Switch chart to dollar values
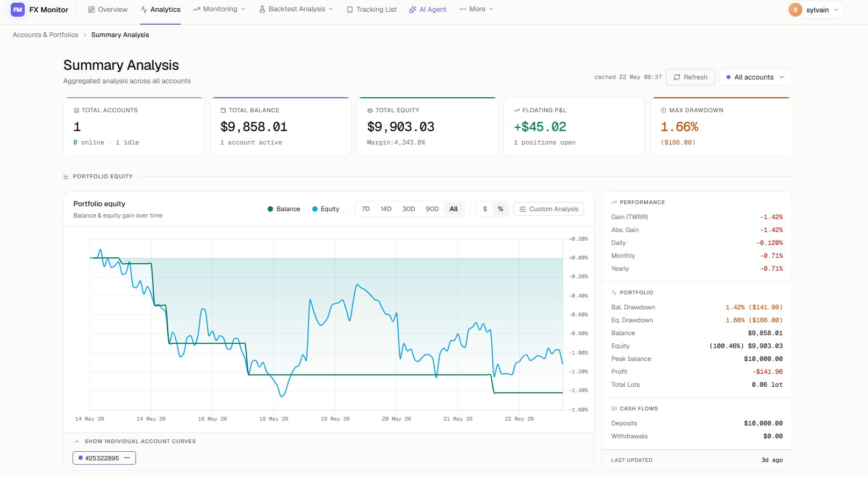868x477 pixels. (x=485, y=209)
